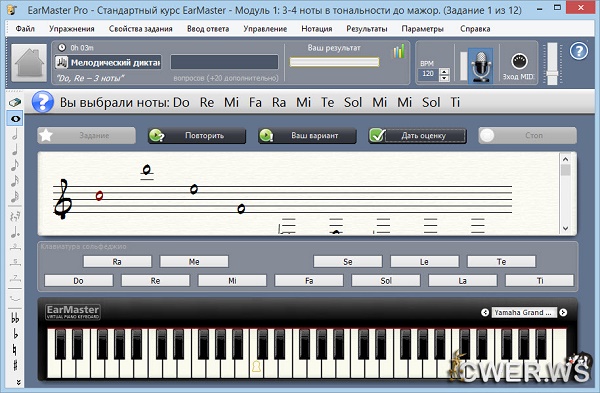
Task: Open the Параметры menu
Action: [422, 29]
